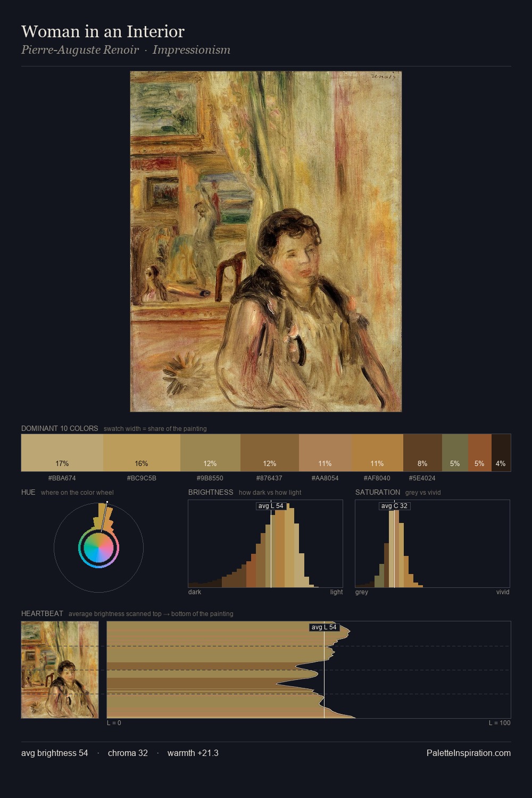Screen dimensions: 532x798
Task: Pick the #9B8550 olive swatch
Action: click(210, 453)
